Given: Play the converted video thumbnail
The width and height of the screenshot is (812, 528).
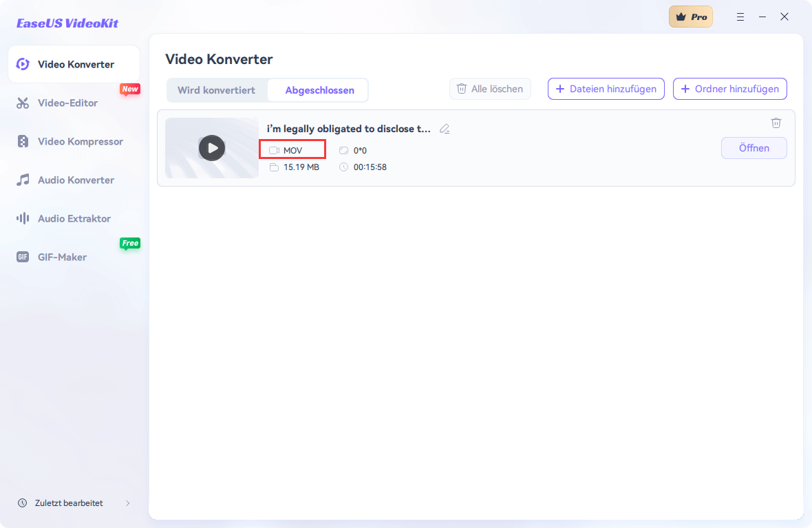Looking at the screenshot, I should tap(212, 148).
